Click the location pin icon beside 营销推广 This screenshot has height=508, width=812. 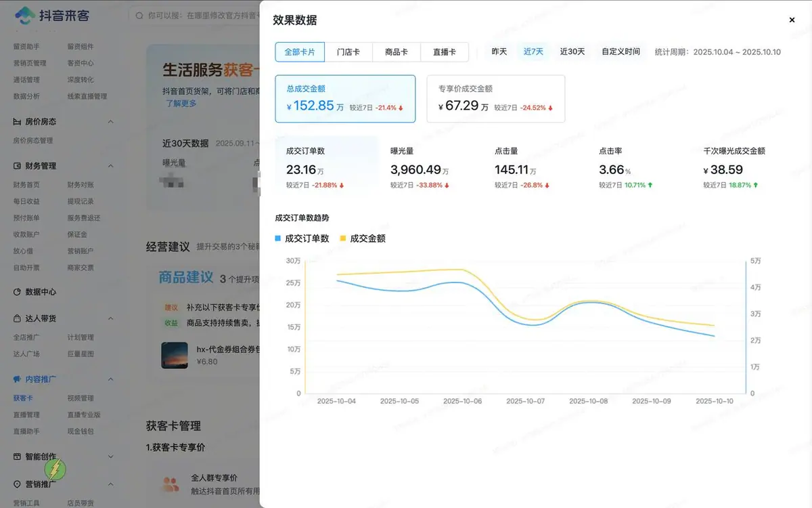pos(18,484)
